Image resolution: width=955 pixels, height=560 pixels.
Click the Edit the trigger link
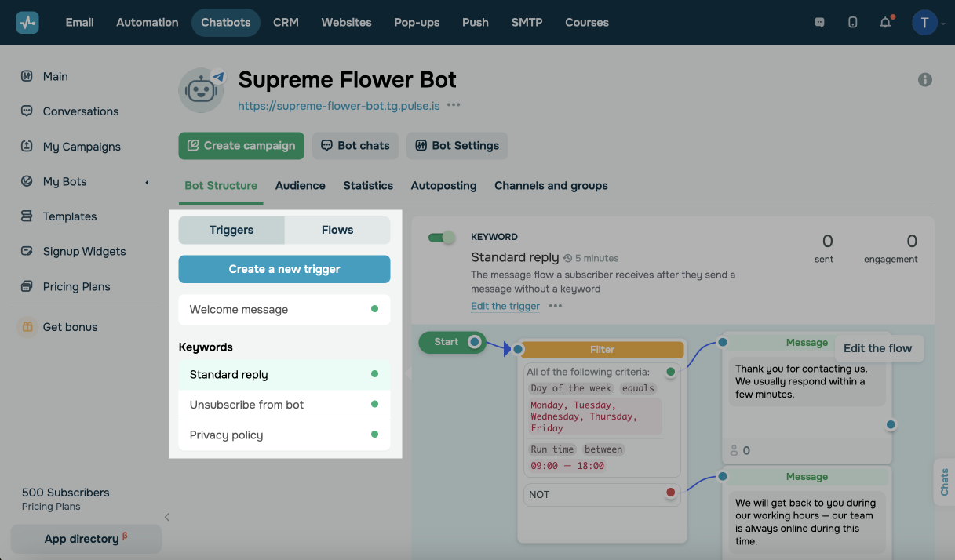point(505,306)
